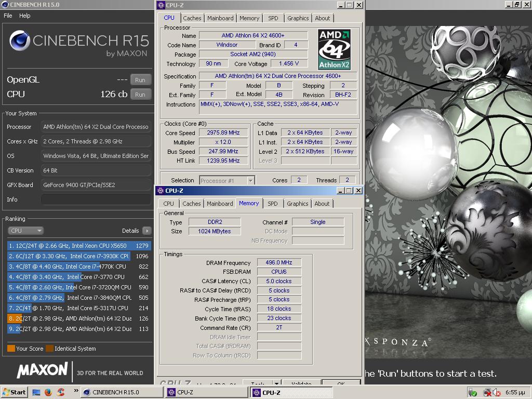Image resolution: width=532 pixels, height=399 pixels.
Task: Click the AMD Athlon 64 X2 logo
Action: 334,49
